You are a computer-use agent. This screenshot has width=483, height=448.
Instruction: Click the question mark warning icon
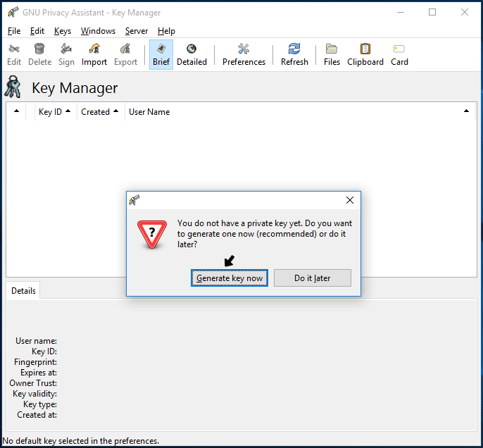pos(152,234)
